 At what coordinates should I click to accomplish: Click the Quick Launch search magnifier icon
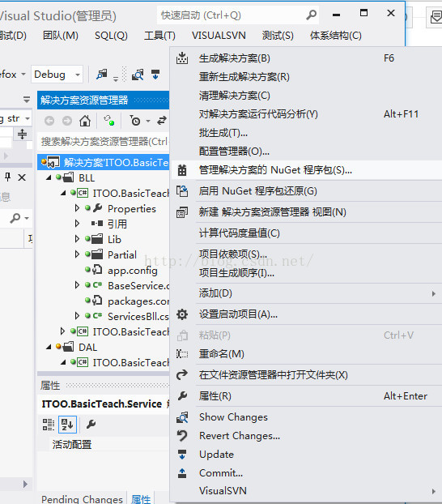click(x=311, y=15)
